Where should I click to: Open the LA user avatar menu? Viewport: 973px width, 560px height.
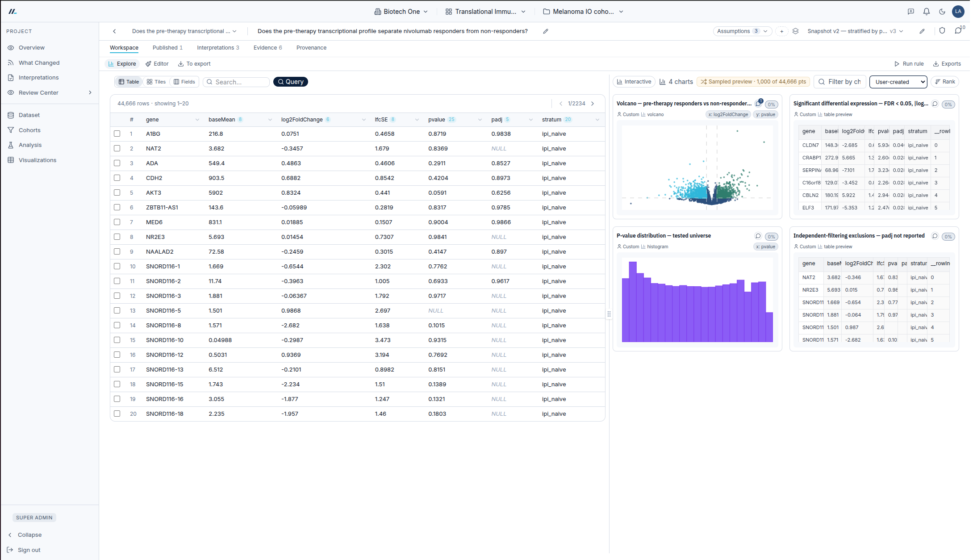point(958,12)
